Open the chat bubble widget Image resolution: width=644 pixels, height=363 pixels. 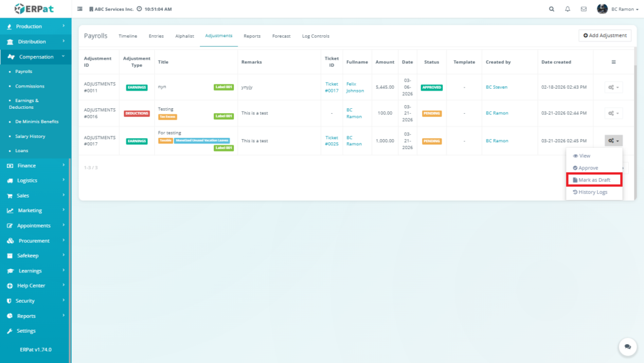pos(626,346)
